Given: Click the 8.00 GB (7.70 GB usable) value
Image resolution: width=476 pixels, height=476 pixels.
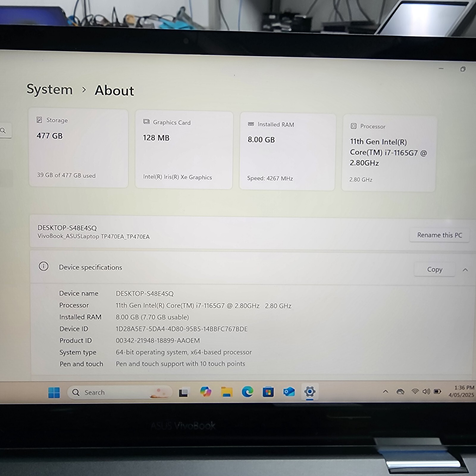Looking at the screenshot, I should (x=152, y=317).
